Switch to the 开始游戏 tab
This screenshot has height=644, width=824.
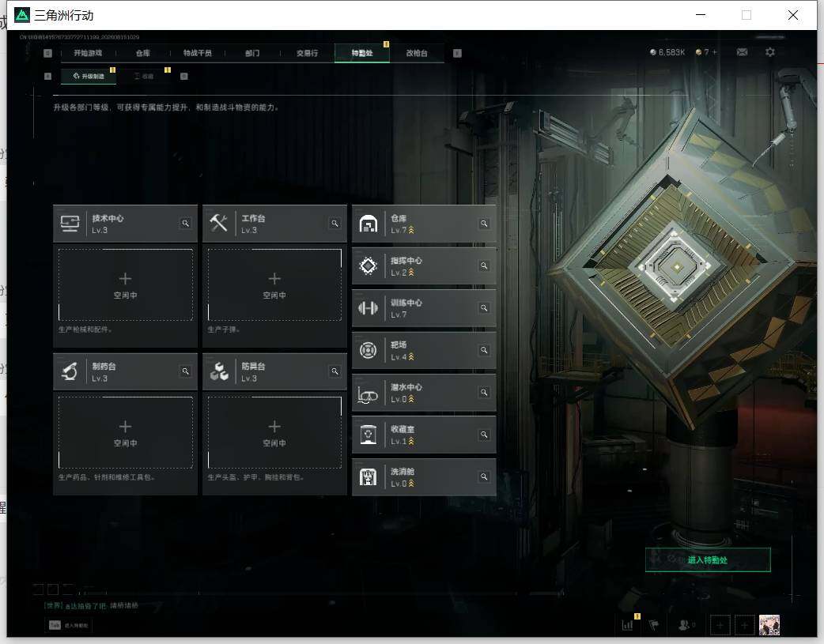tap(88, 53)
